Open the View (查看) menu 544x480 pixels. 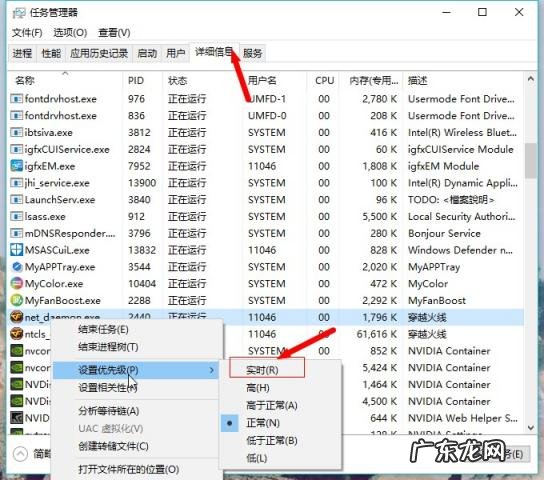114,33
